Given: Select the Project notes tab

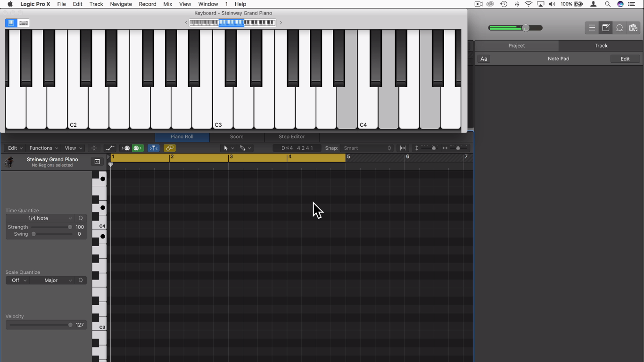Looking at the screenshot, I should [517, 46].
